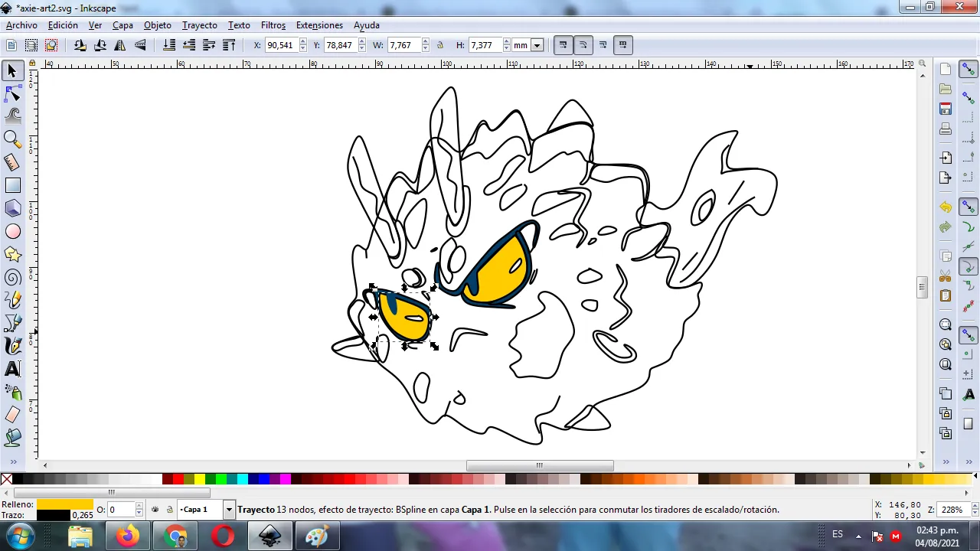Open the Capa menu
The height and width of the screenshot is (551, 980).
[x=122, y=25]
